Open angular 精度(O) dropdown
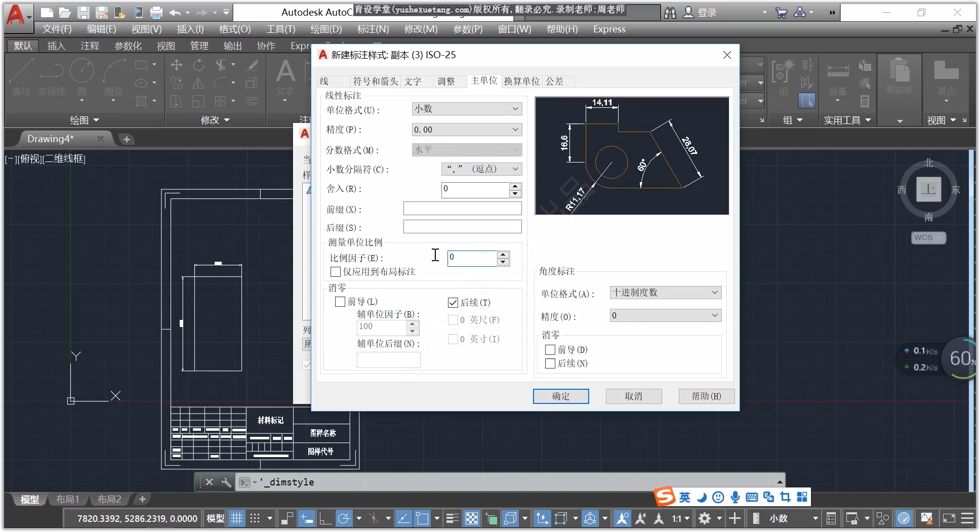The width and height of the screenshot is (980, 532). click(666, 315)
